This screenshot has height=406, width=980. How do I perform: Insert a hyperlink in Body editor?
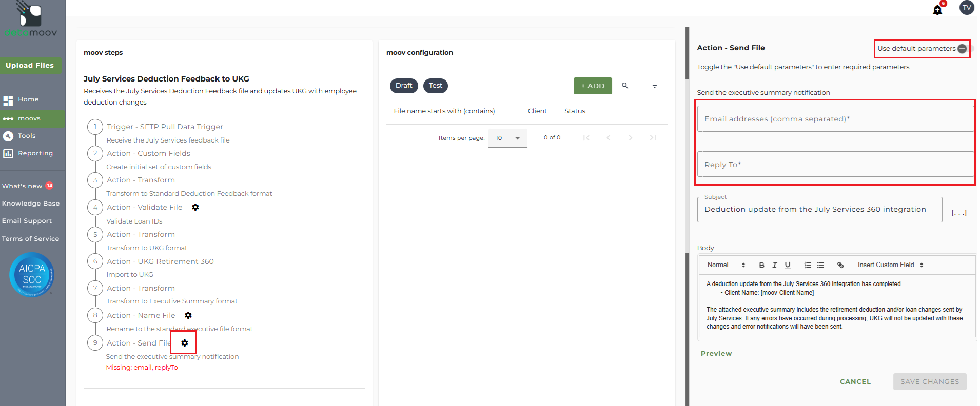pos(840,265)
